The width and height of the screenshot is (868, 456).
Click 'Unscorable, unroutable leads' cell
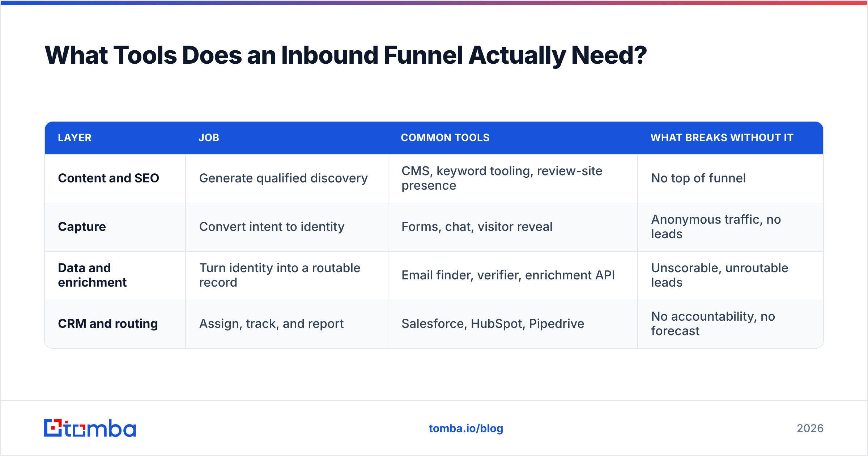[731, 275]
